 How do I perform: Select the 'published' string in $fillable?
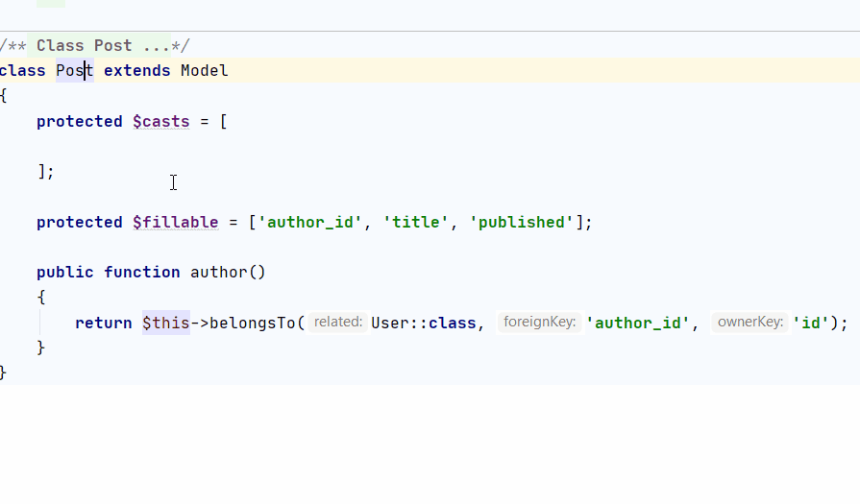click(x=521, y=222)
